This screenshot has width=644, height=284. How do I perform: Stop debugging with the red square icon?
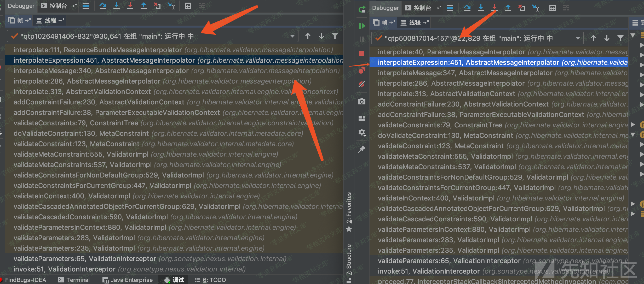click(x=362, y=53)
